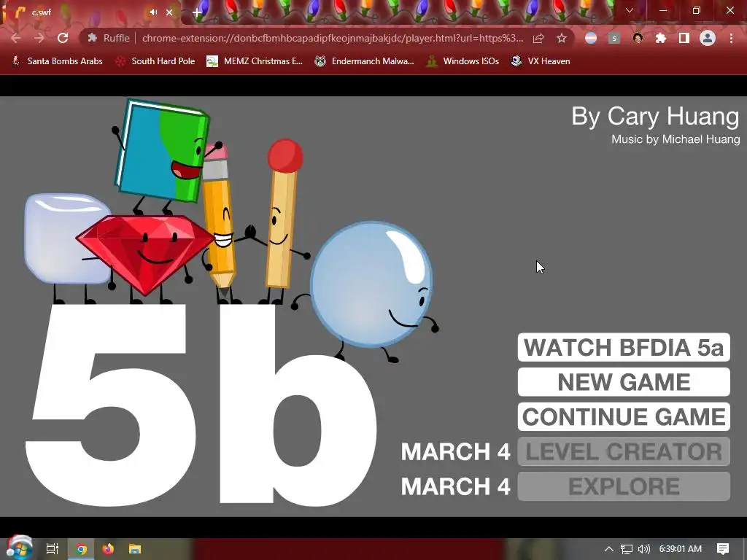Viewport: 747px width, 560px height.
Task: Open VX Heaven bookmark
Action: pyautogui.click(x=541, y=61)
